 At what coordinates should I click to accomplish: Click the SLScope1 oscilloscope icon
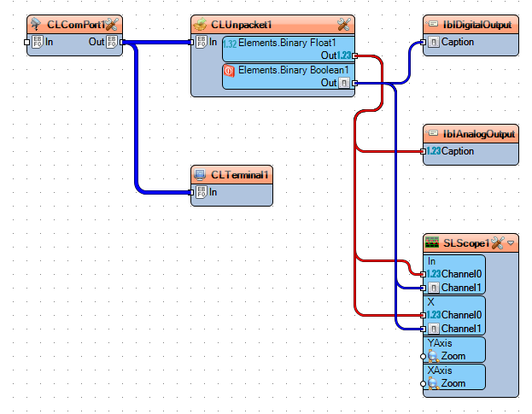coord(432,242)
